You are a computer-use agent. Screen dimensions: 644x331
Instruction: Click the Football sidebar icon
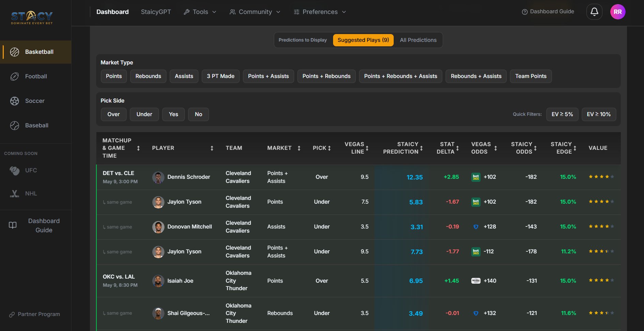coord(15,76)
